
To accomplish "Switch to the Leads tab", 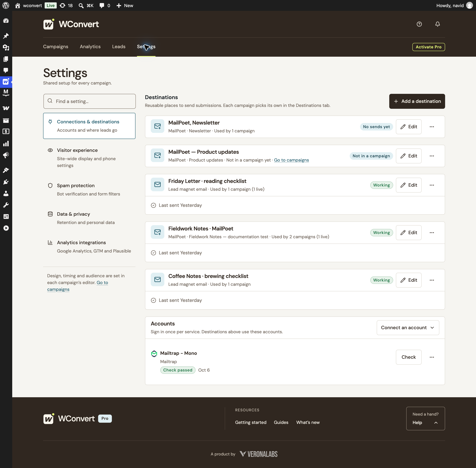I will pos(119,47).
